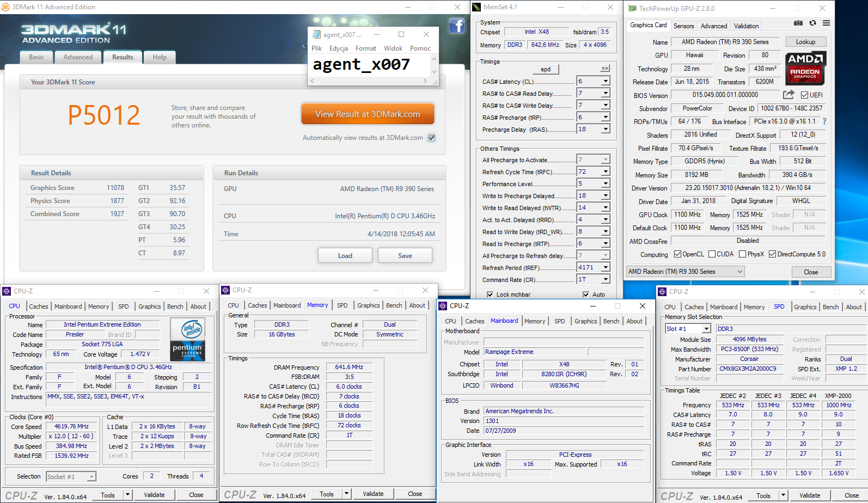
Task: Open the Help tab in 3DMark 11
Action: [160, 57]
